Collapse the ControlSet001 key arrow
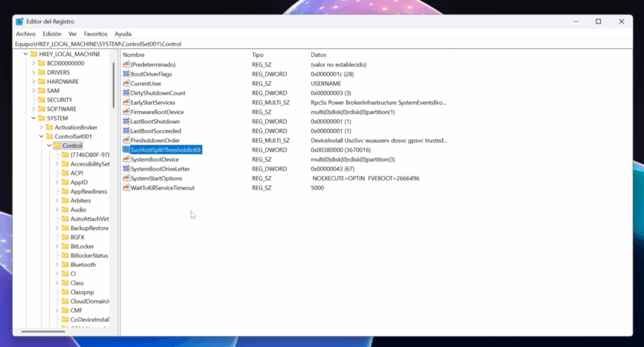644x347 pixels. tap(41, 136)
